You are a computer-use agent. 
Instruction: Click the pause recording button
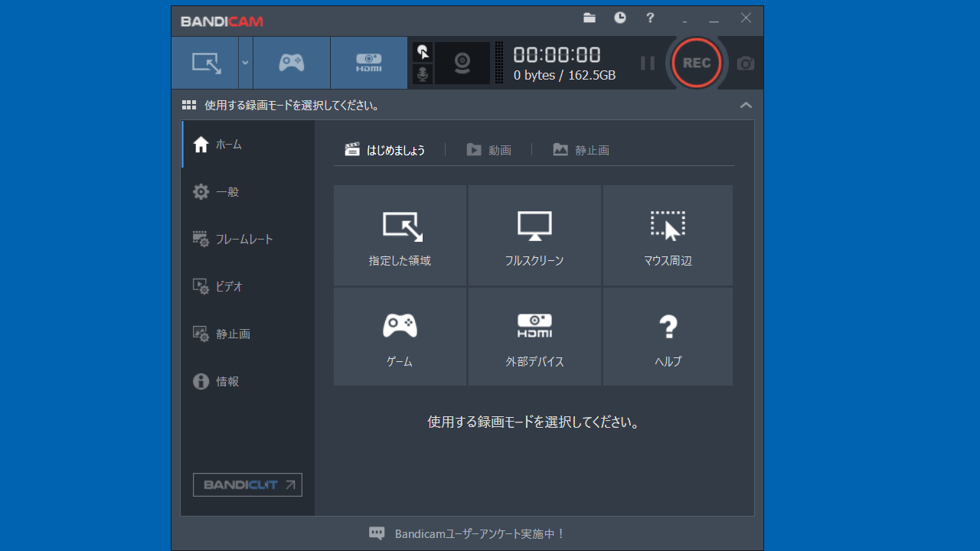[648, 64]
